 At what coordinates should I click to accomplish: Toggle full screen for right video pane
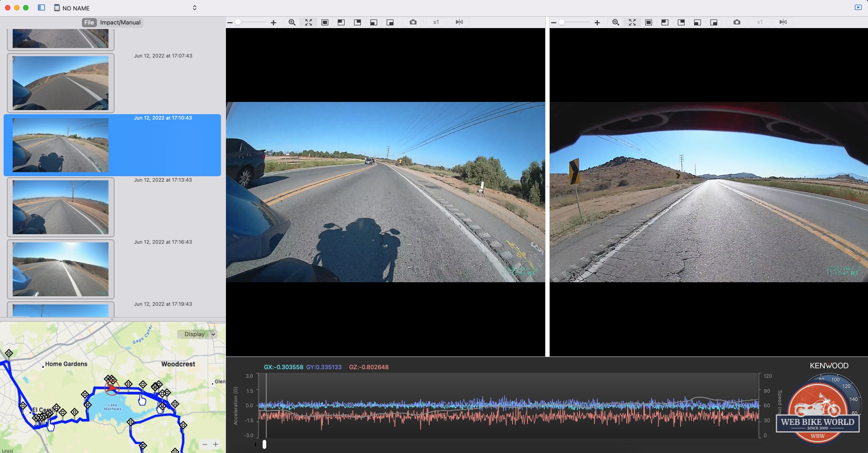tap(632, 22)
